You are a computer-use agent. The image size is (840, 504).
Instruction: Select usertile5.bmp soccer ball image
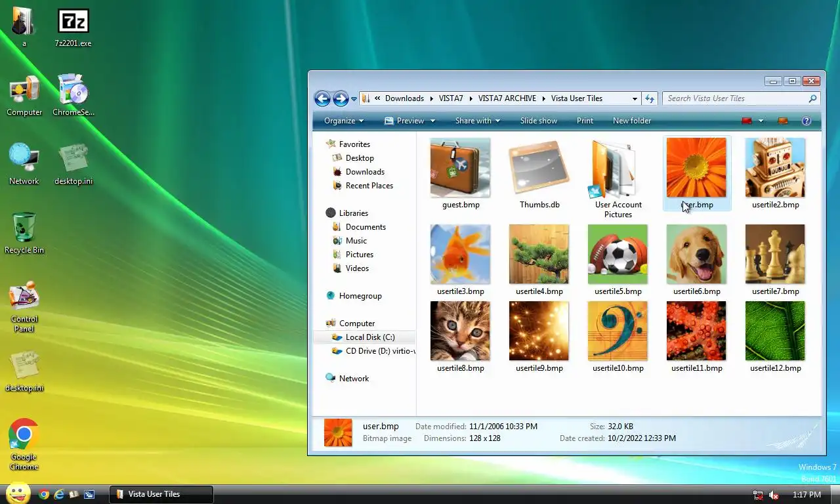618,254
